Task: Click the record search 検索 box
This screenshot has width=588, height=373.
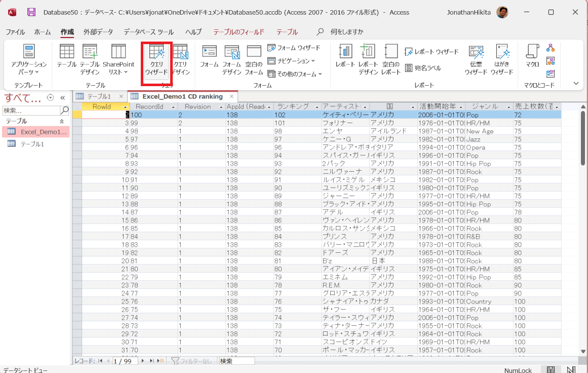Action: point(237,361)
